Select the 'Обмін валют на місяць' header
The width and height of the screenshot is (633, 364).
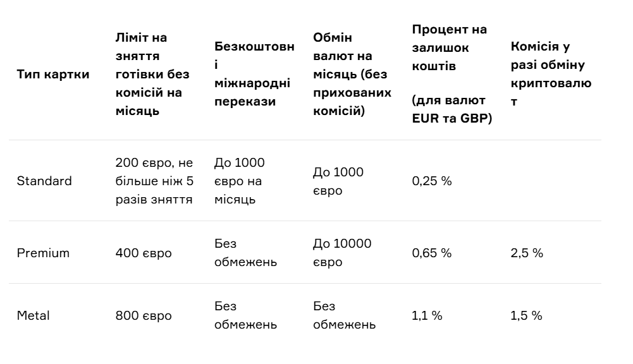click(352, 74)
